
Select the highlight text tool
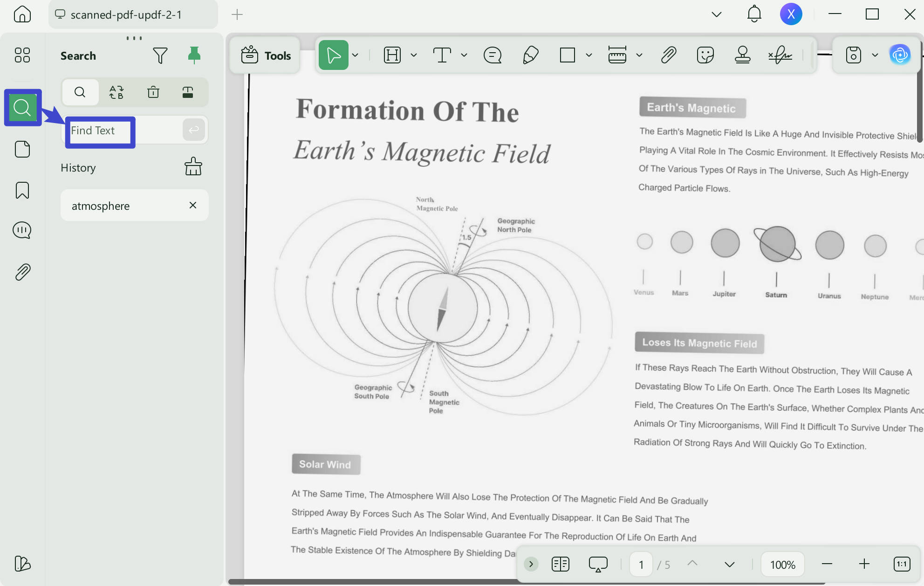pyautogui.click(x=392, y=55)
